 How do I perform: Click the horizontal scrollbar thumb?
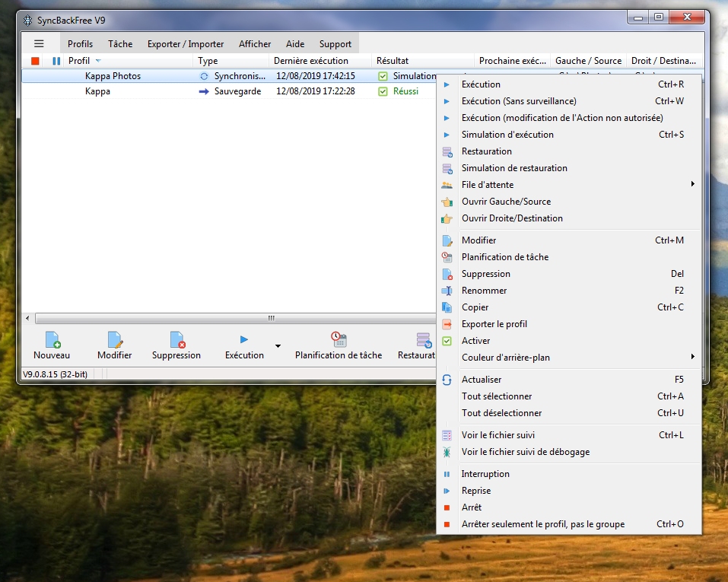coord(236,318)
